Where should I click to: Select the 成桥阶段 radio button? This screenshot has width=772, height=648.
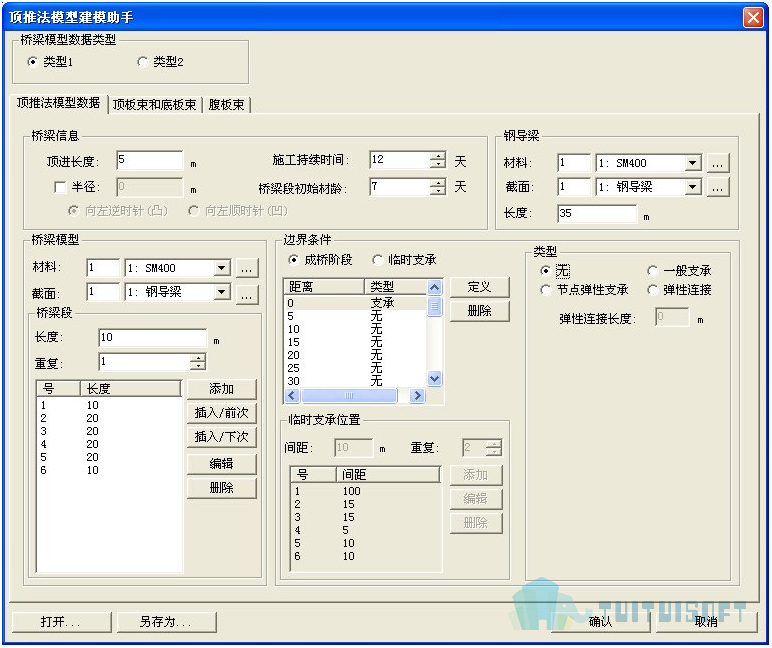pos(293,259)
